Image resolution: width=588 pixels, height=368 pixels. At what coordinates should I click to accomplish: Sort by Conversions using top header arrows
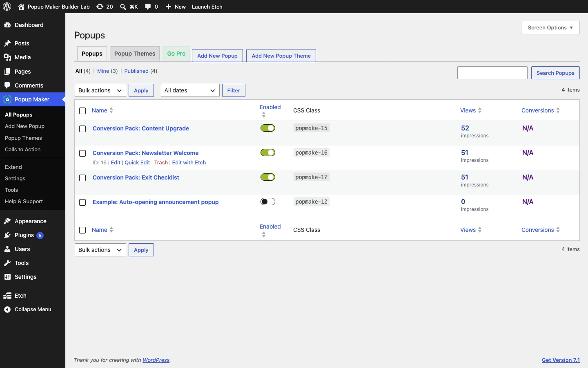pyautogui.click(x=558, y=110)
